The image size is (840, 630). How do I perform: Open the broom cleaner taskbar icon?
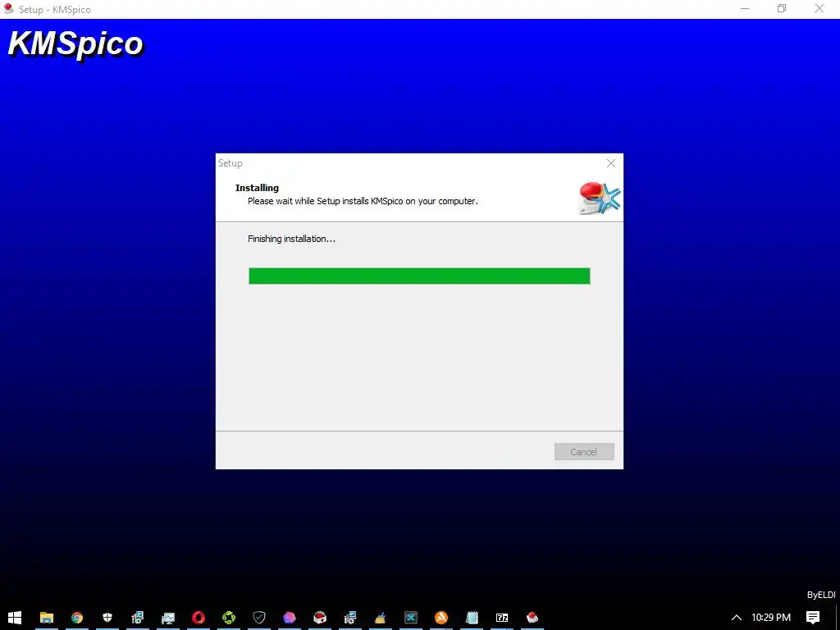pyautogui.click(x=381, y=617)
